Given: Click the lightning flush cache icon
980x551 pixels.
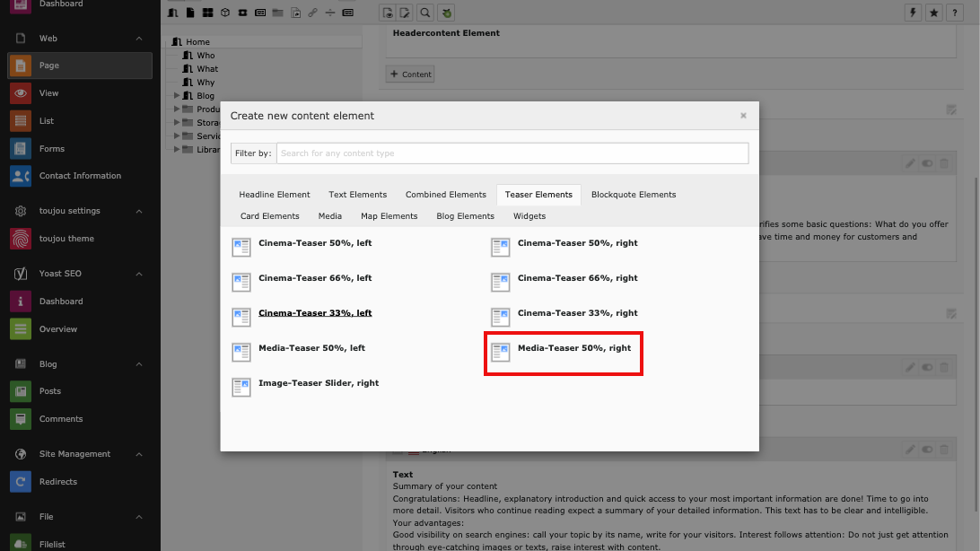Looking at the screenshot, I should coord(914,13).
